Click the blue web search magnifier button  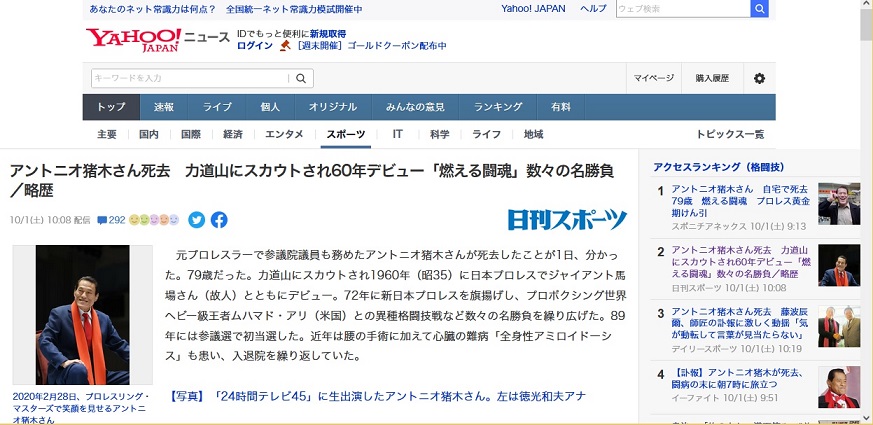pyautogui.click(x=759, y=8)
